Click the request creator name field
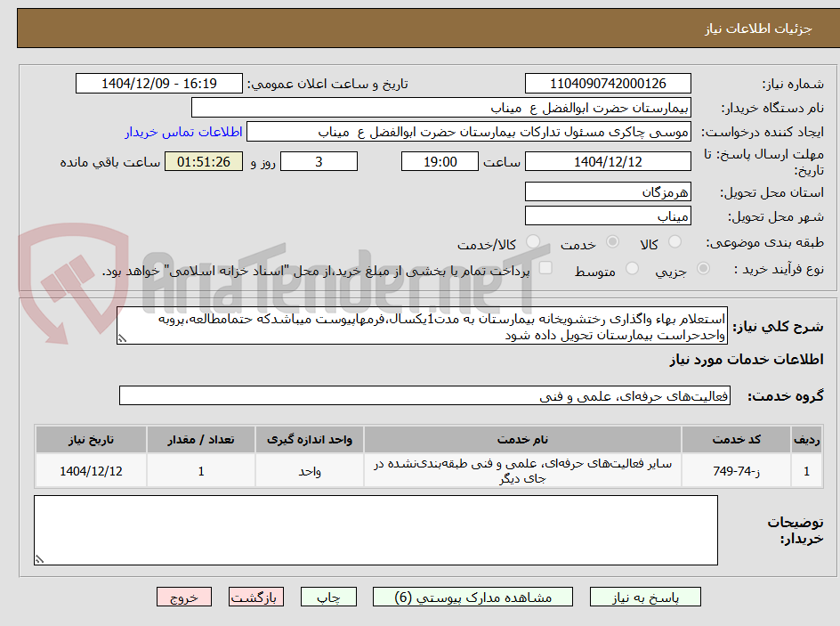The height and width of the screenshot is (626, 840). click(x=469, y=132)
